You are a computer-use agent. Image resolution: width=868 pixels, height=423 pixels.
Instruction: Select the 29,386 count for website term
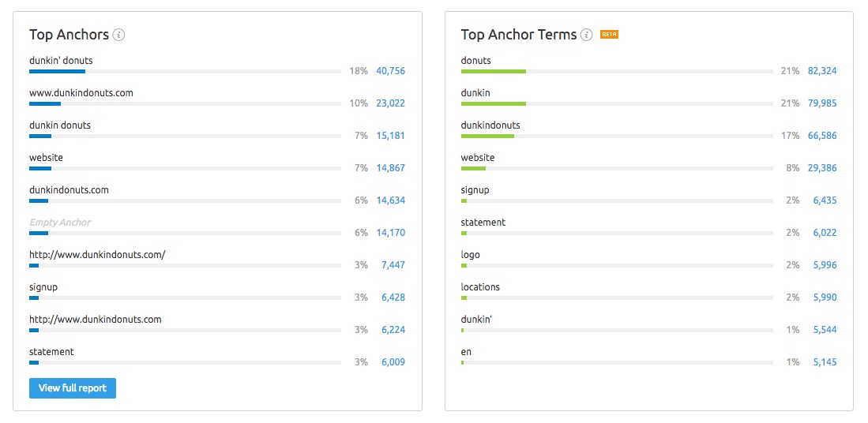coord(822,167)
